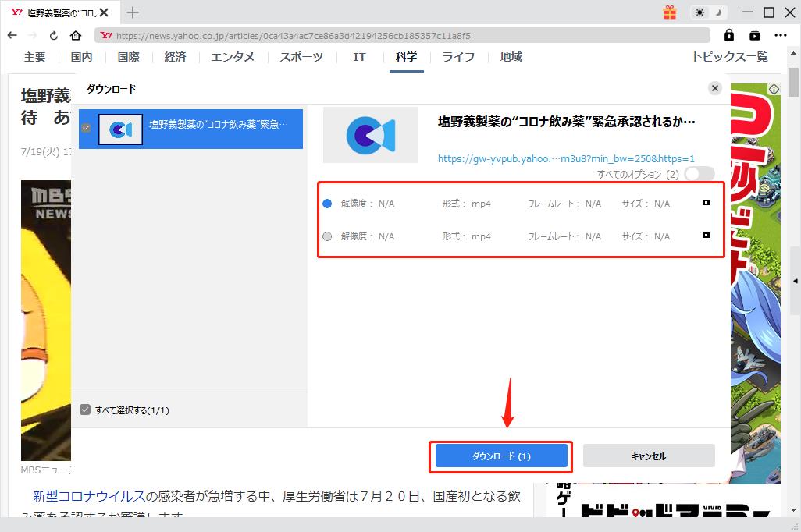This screenshot has height=532, width=801.
Task: Open a new tab with plus icon
Action: click(132, 12)
